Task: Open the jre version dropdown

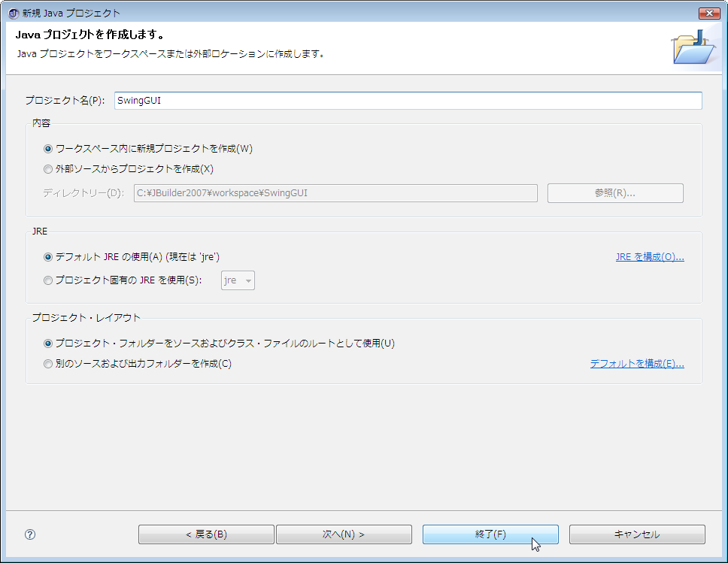Action: [238, 280]
